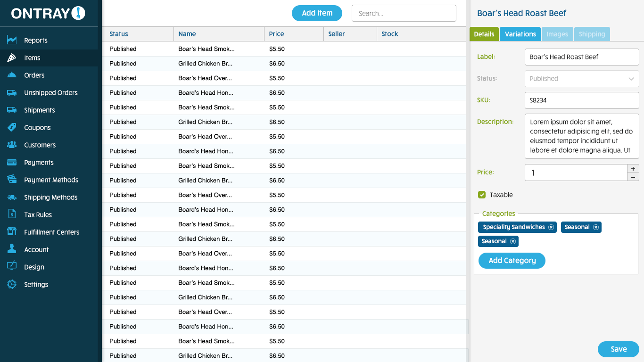Click the Search input field
Viewport: 644px width, 362px height.
coord(404,13)
